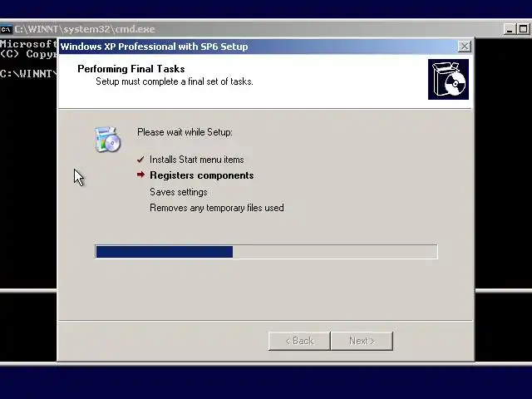Screen dimensions: 532x399
Task: Click 'Setup must complete a final set of tasks.'
Action: pos(175,81)
